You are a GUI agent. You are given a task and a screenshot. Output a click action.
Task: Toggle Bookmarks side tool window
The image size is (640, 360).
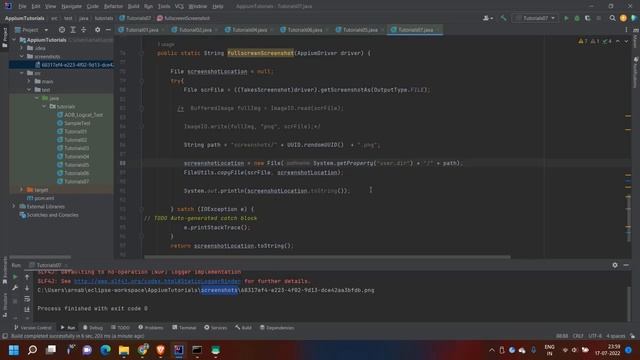(x=4, y=270)
